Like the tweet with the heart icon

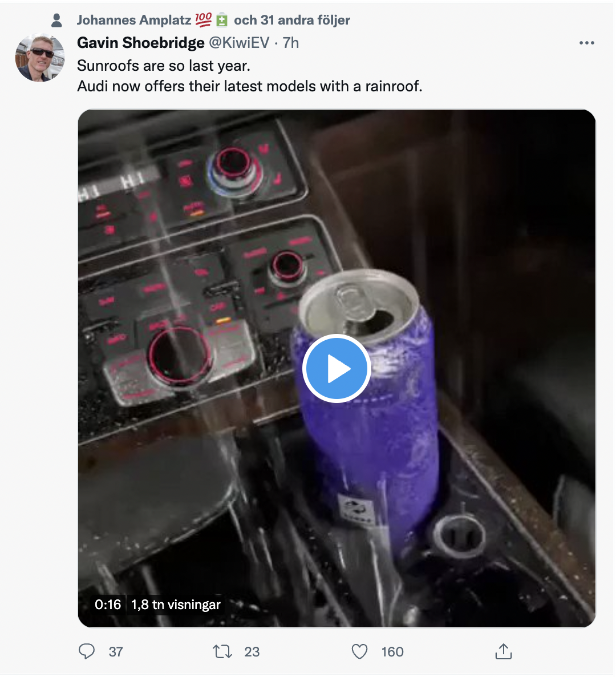(359, 651)
